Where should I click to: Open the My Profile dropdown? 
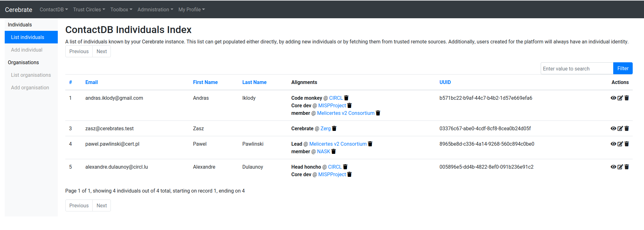[192, 9]
